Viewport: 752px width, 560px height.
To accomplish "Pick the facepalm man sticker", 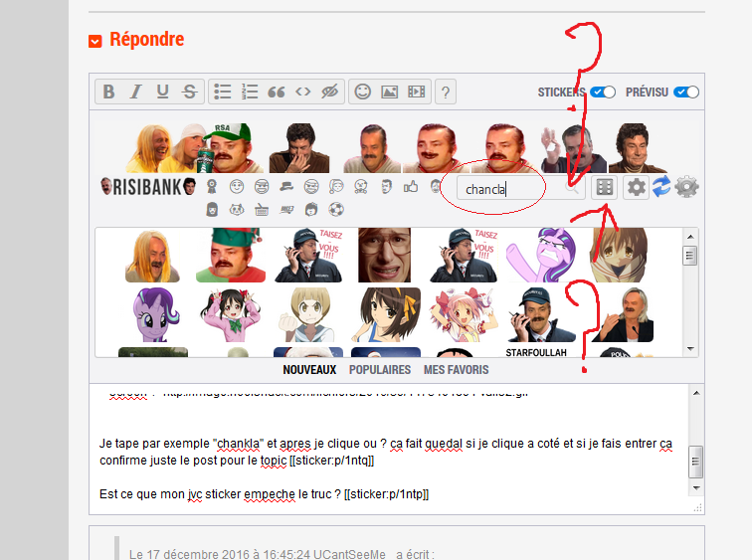I will click(299, 148).
